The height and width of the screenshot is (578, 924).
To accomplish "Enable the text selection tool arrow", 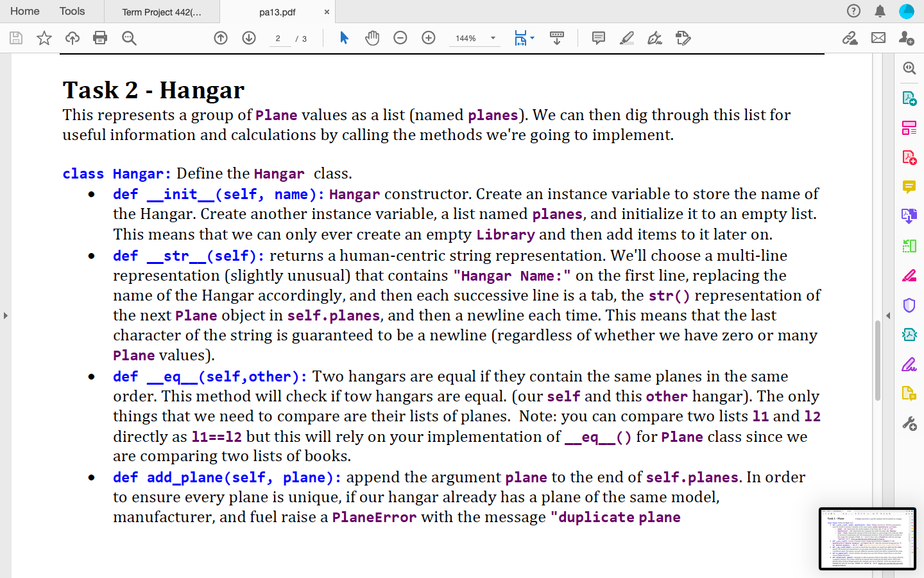I will point(344,38).
